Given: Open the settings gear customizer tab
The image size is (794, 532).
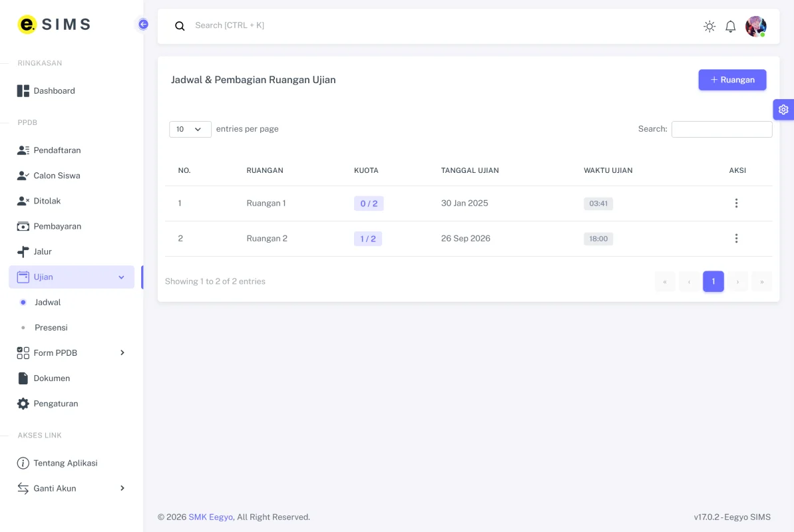Looking at the screenshot, I should (x=783, y=109).
